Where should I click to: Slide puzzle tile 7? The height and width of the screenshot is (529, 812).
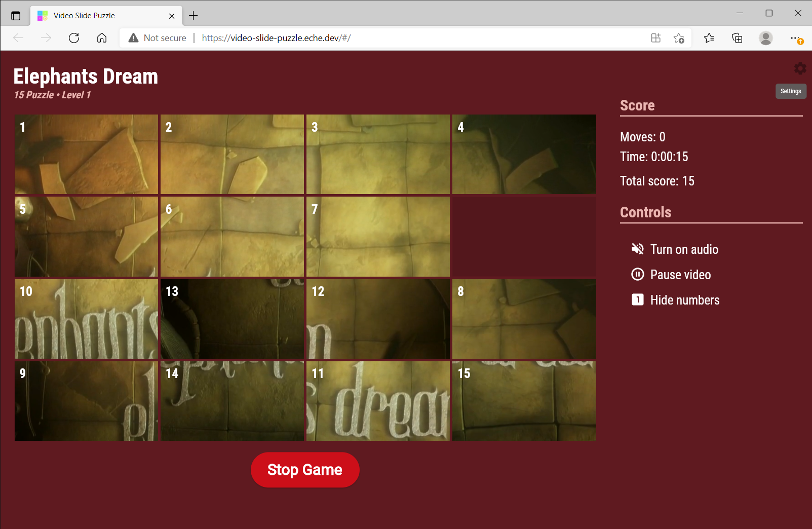click(378, 237)
